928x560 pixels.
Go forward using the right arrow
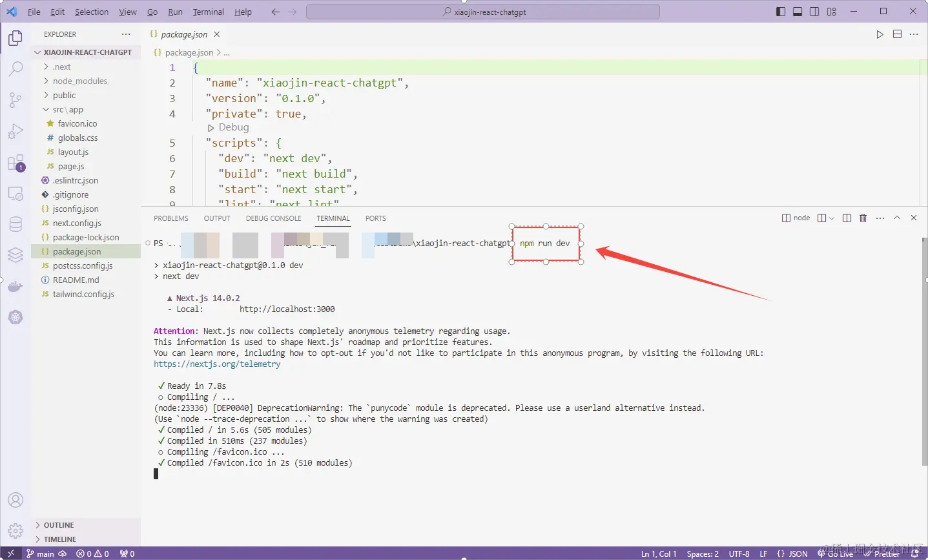tap(293, 12)
